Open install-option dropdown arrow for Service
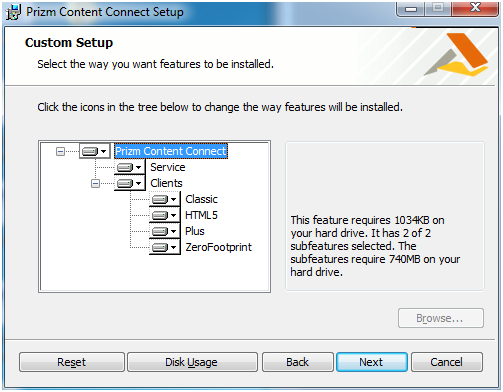503x392 pixels. [138, 167]
